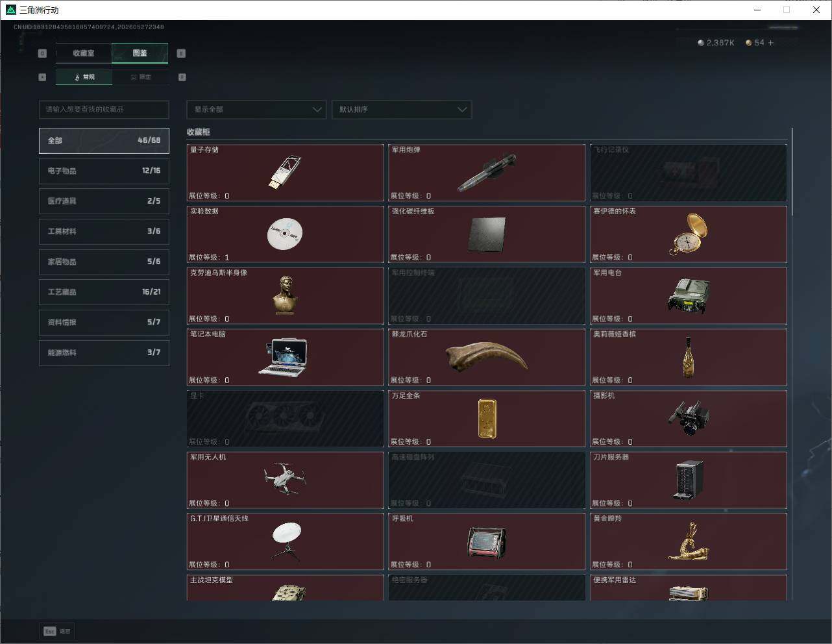Screen dimensions: 832x644
Task: Click the collectible search input field
Action: click(x=104, y=109)
